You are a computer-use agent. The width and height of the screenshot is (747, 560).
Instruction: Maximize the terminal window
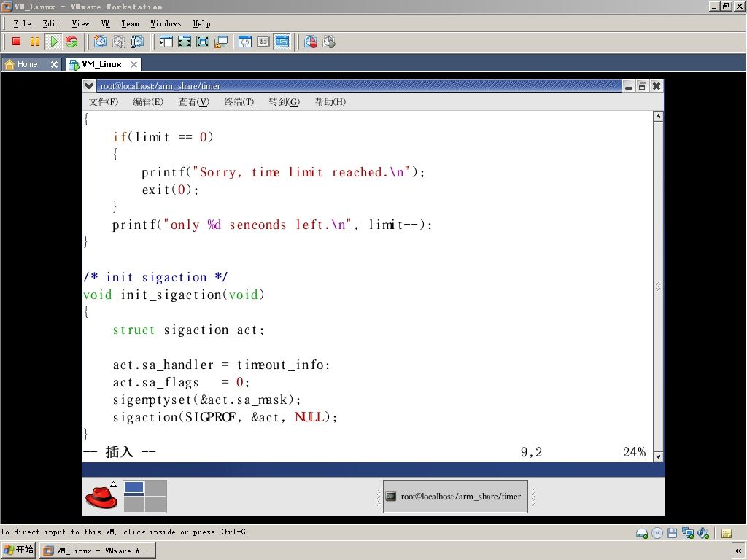[x=642, y=86]
